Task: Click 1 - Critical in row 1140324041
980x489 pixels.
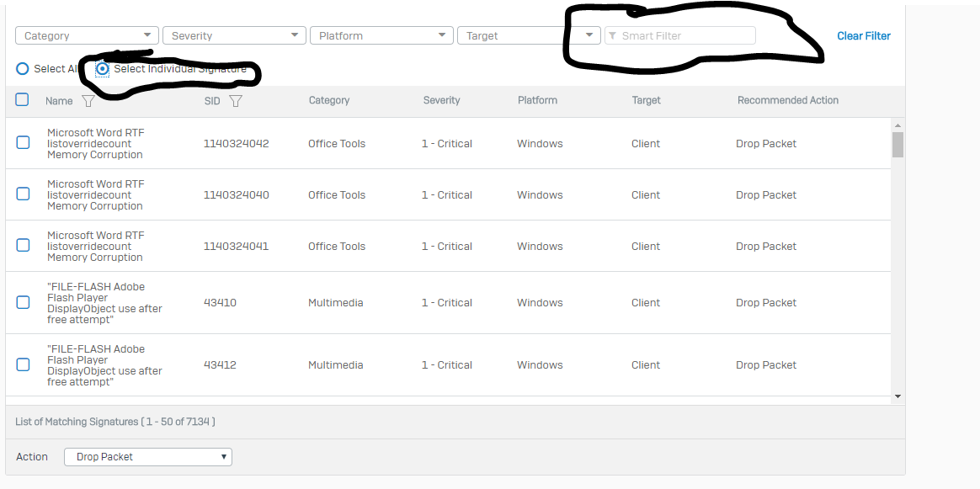Action: 447,246
